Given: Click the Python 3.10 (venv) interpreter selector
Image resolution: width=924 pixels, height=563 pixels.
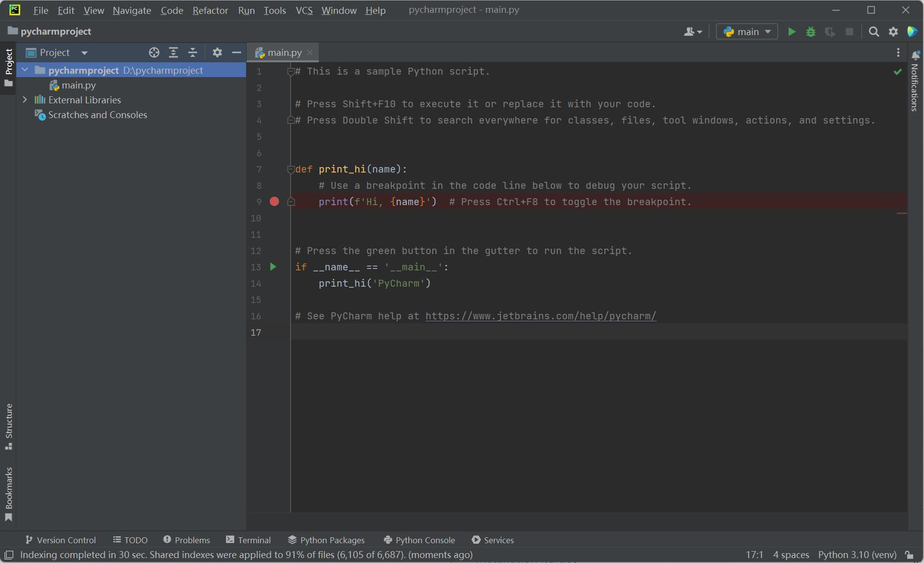Looking at the screenshot, I should [857, 555].
